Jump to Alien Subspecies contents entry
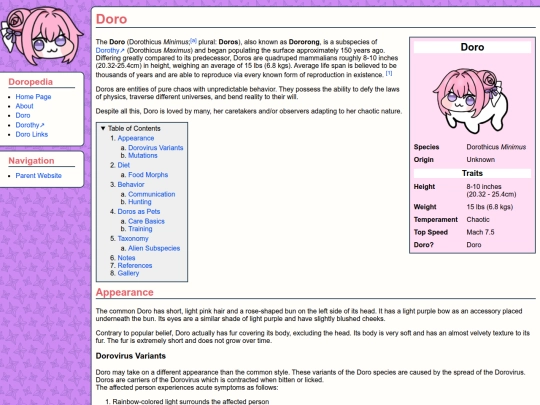This screenshot has height=405, width=540. coord(154,248)
